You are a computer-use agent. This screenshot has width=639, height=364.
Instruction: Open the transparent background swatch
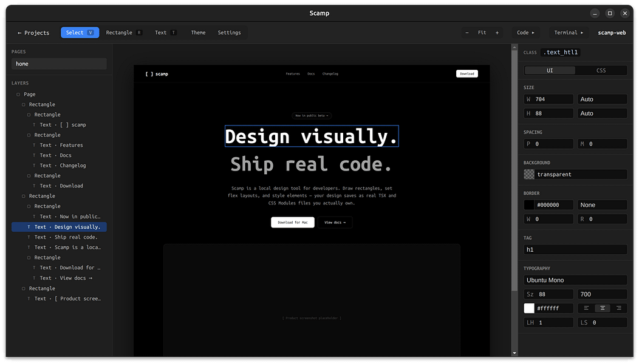pyautogui.click(x=529, y=174)
